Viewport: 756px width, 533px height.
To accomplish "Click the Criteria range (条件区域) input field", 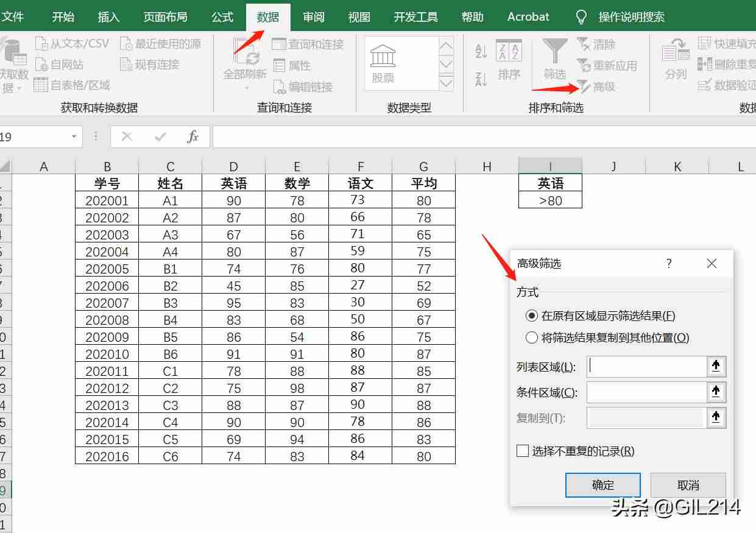I will (x=646, y=392).
